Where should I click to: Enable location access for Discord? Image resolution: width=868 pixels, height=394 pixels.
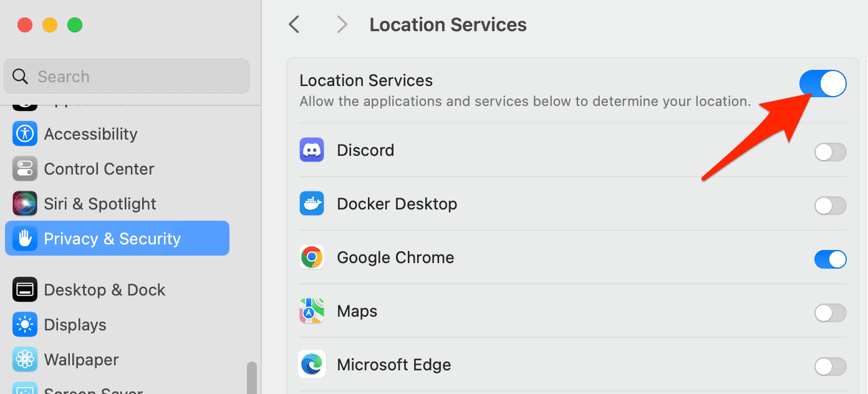830,152
